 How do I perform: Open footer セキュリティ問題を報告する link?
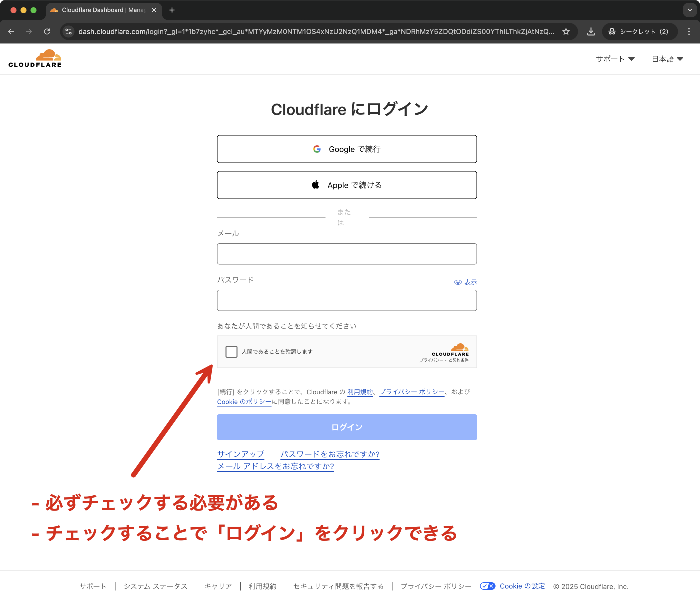pyautogui.click(x=338, y=586)
